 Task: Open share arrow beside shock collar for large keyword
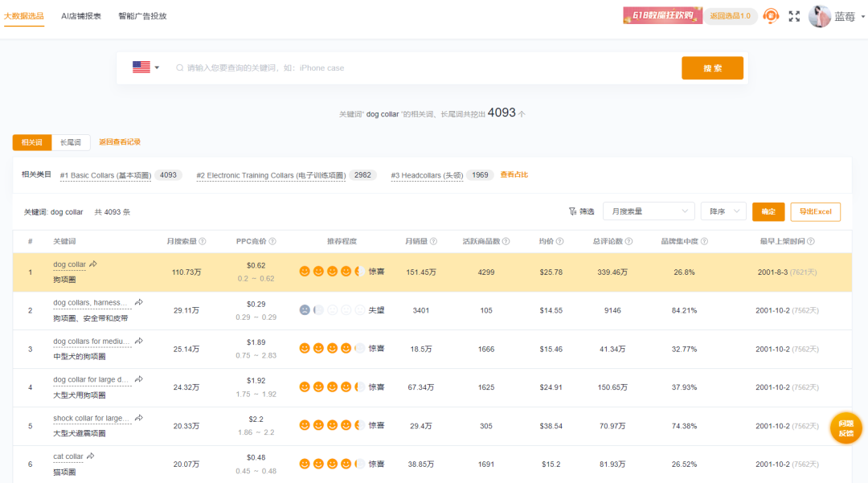click(x=139, y=418)
